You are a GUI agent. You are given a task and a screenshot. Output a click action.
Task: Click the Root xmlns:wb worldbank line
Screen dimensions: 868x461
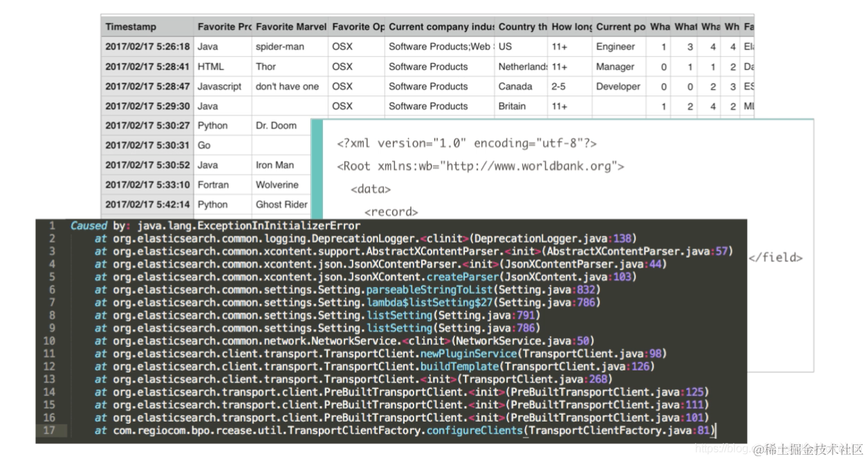pos(481,167)
